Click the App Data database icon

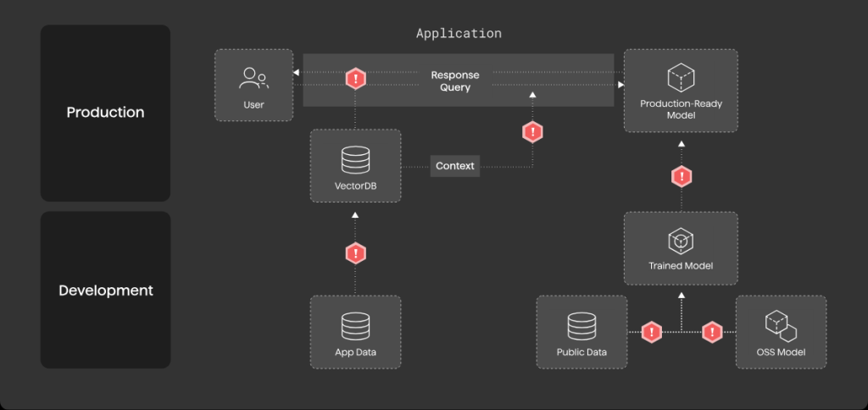point(355,326)
